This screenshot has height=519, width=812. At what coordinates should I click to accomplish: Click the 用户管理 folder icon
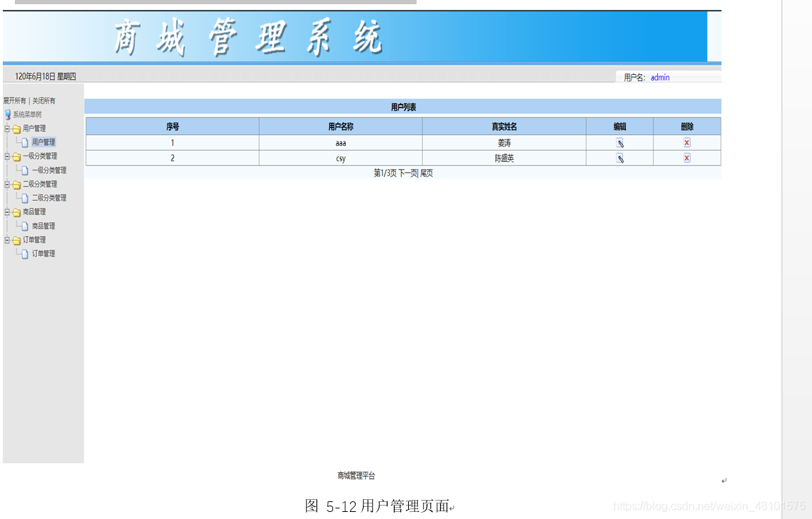pos(16,129)
